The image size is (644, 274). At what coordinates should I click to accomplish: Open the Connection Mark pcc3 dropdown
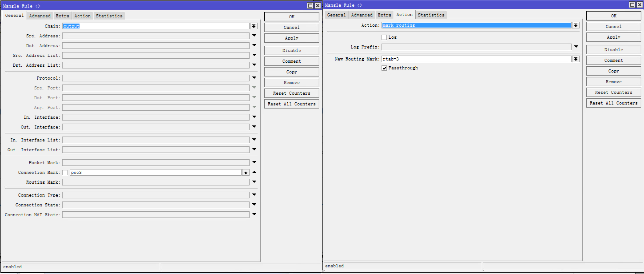[x=246, y=173]
